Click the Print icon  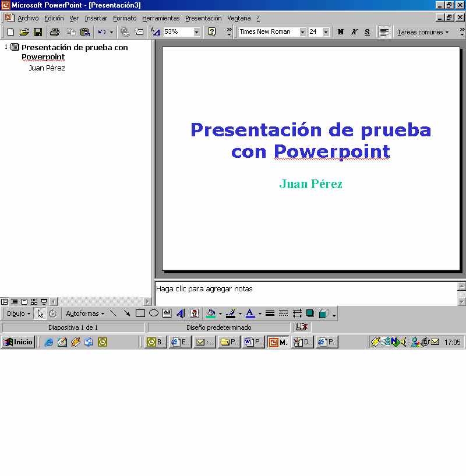pos(54,32)
